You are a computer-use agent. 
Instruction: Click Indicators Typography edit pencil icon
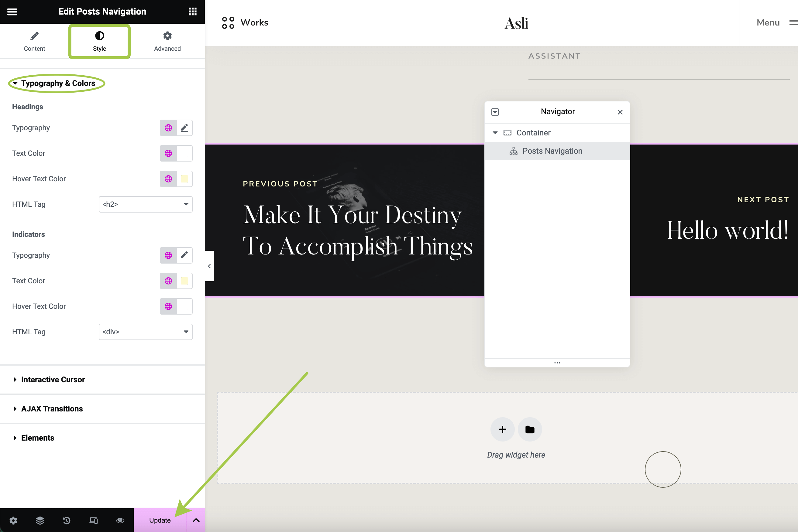[x=184, y=255]
